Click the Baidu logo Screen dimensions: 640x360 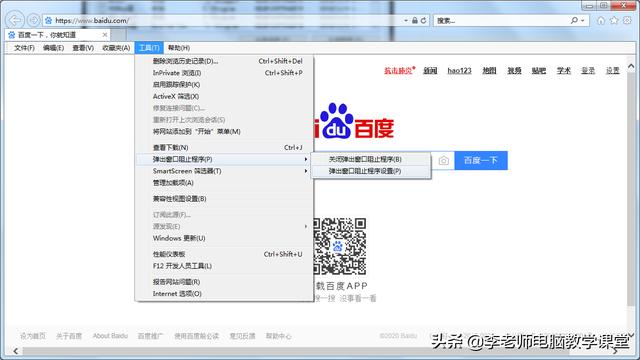pos(354,121)
